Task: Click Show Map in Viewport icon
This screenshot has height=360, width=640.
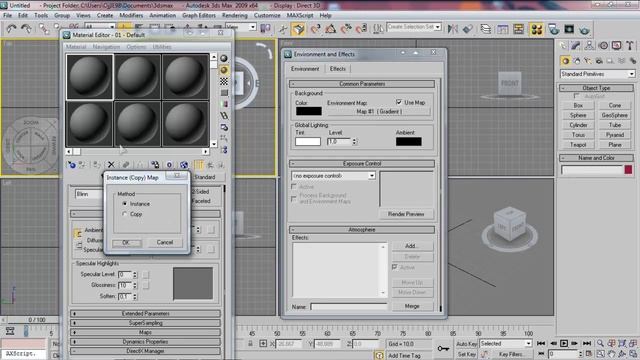Action: pyautogui.click(x=184, y=165)
